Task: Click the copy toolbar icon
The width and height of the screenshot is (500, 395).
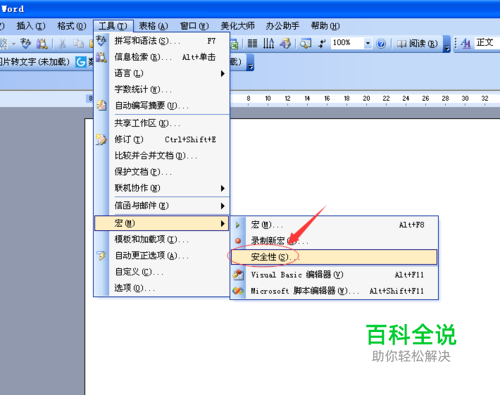Action: coord(78,43)
